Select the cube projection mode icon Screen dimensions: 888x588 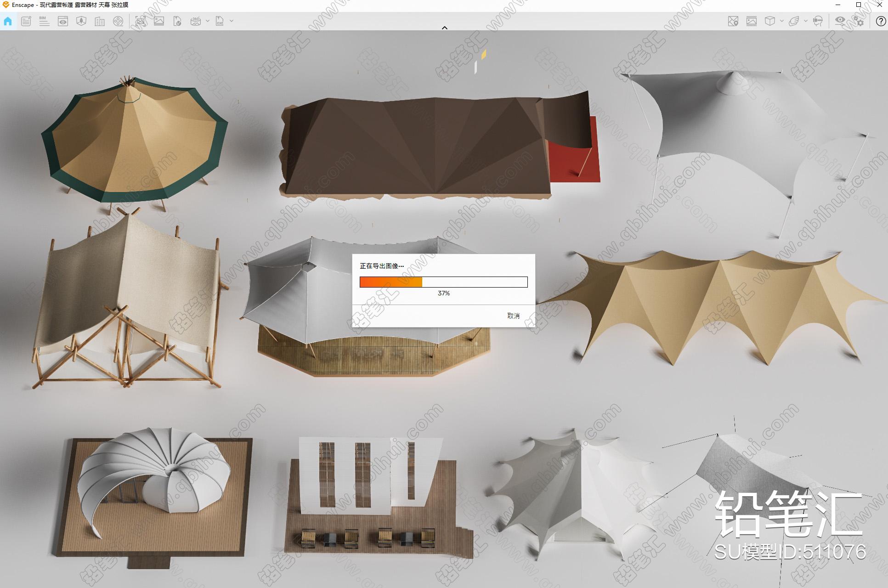point(770,21)
